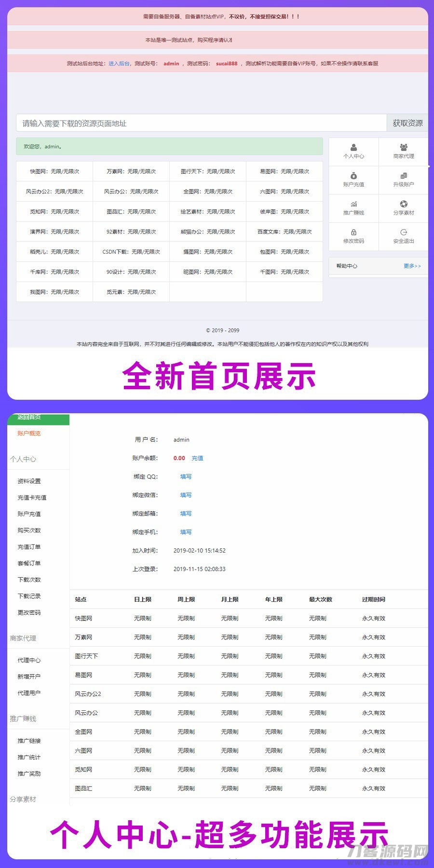This screenshot has height=868, width=434.
Task: Open 推广统计 in the sidebar
Action: click(x=29, y=757)
